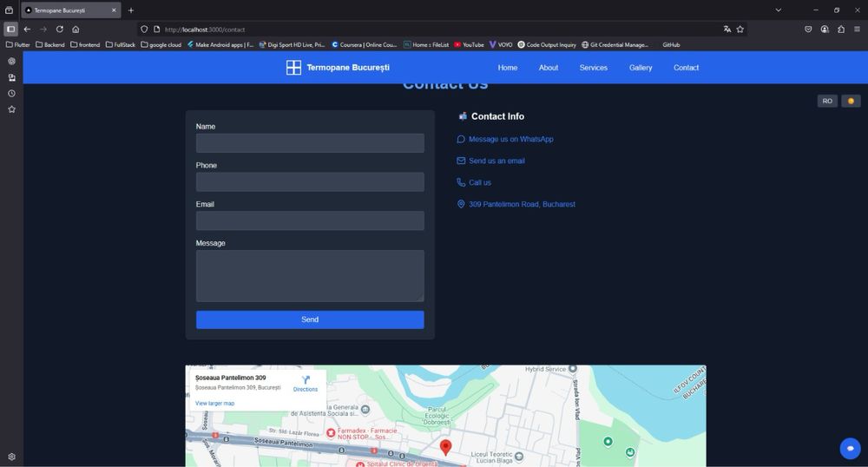Open the Firefox application hamburger menu
This screenshot has height=467, width=868.
coord(857,30)
